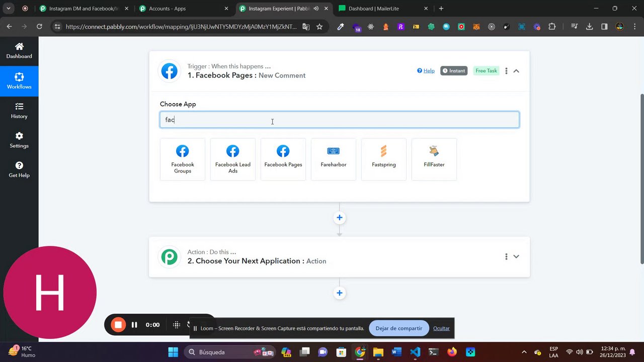Select the FillFaster app
The width and height of the screenshot is (644, 362).
pos(434,159)
